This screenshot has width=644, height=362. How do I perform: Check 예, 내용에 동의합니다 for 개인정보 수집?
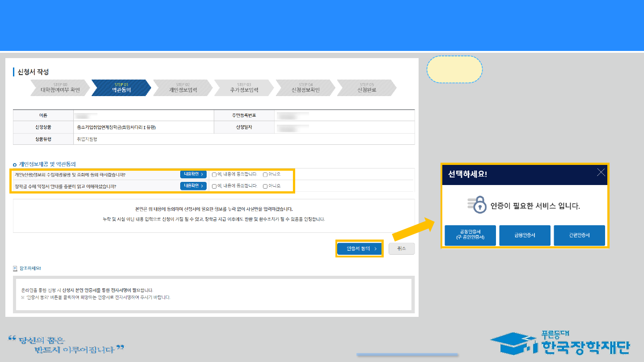(214, 174)
